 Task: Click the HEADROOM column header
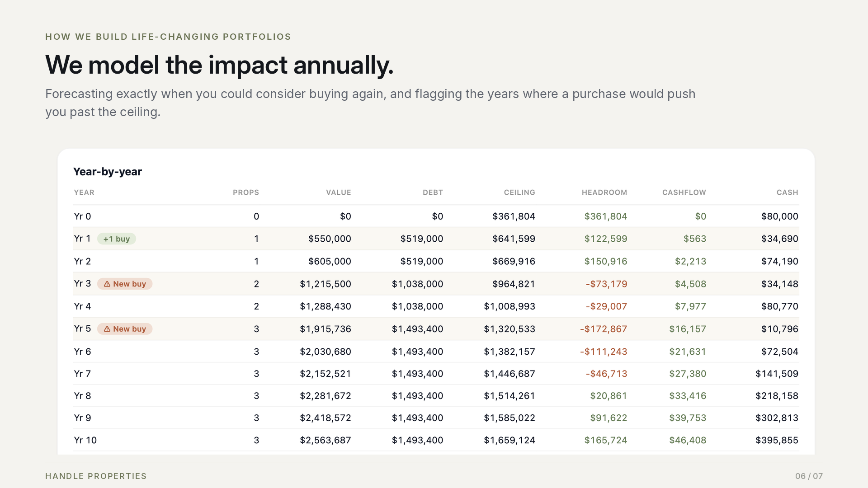click(604, 192)
